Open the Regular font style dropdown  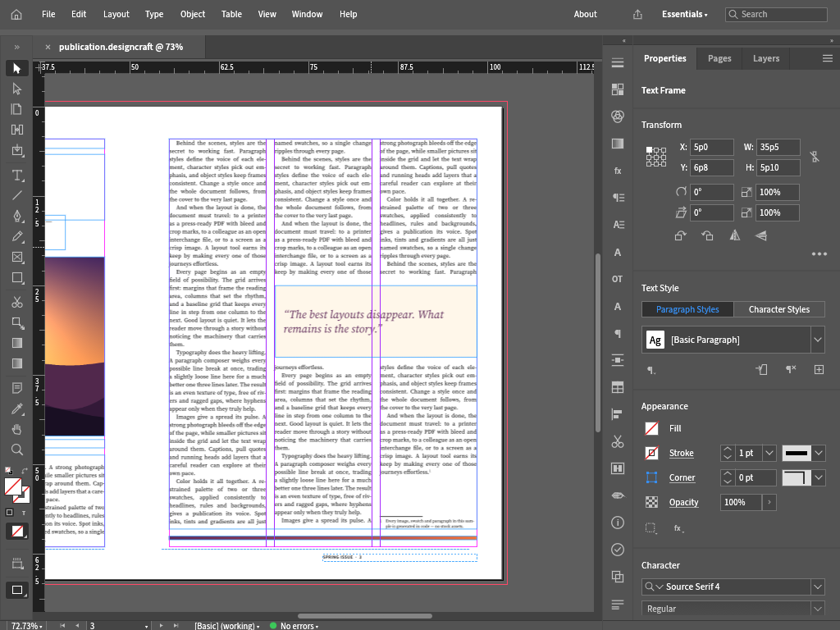point(818,609)
